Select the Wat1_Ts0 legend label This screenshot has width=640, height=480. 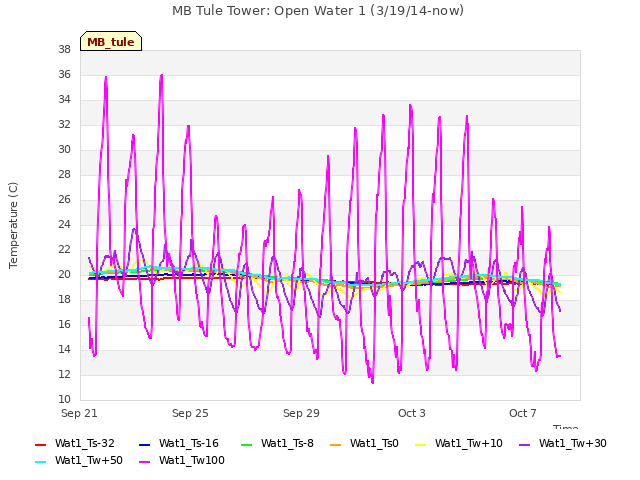[374, 443]
